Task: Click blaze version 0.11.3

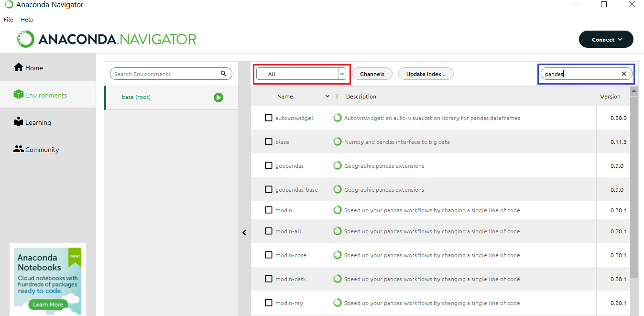Action: coord(618,142)
